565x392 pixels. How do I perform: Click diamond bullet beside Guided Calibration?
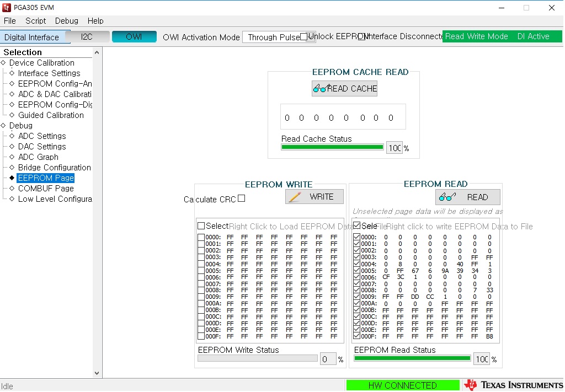pos(12,115)
